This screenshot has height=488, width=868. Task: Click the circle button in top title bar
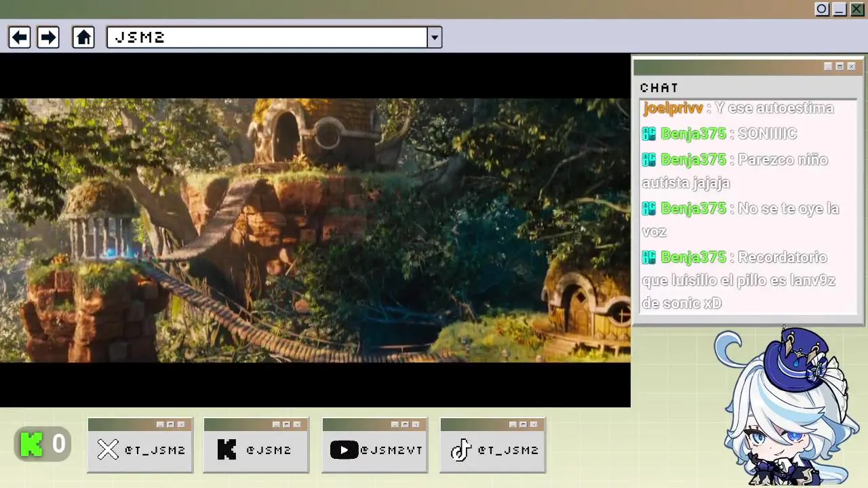tap(822, 9)
